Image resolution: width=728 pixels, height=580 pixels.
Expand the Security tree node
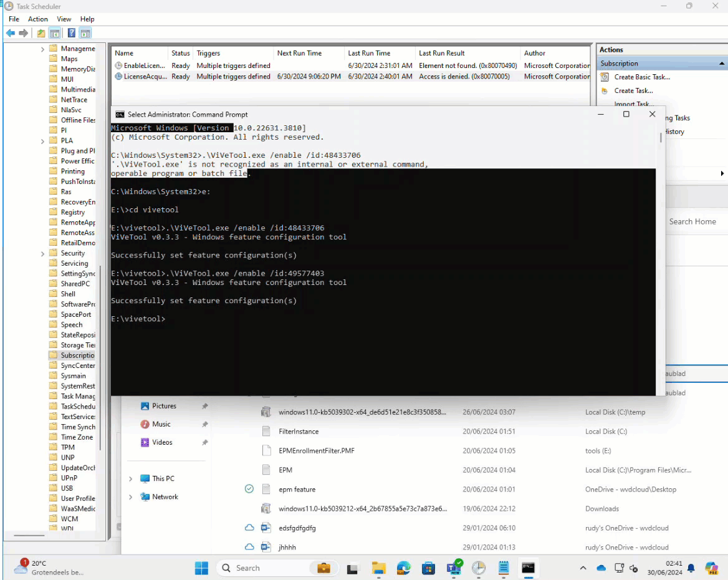pos(42,253)
